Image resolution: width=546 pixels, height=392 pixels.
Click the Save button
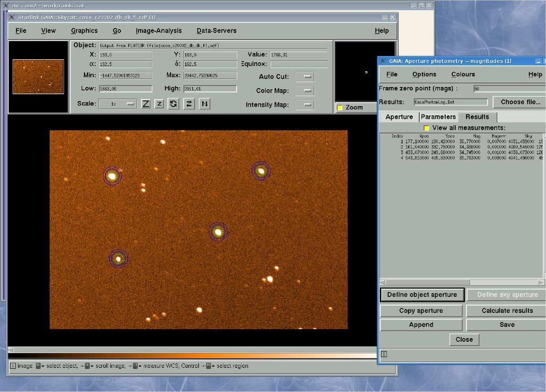coord(507,325)
